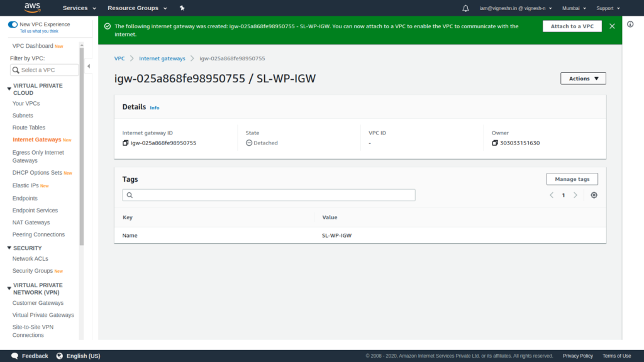Click Manage tags button
644x362 pixels.
572,179
